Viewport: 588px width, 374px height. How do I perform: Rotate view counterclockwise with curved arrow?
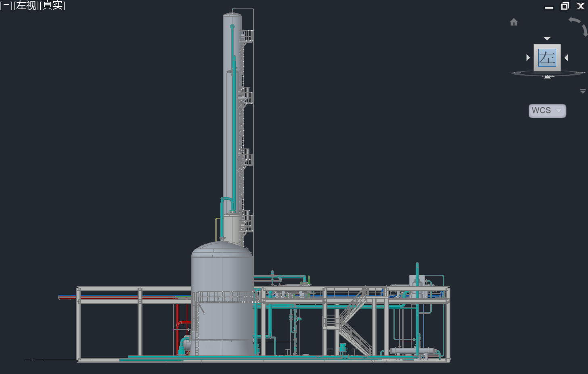coord(574,20)
